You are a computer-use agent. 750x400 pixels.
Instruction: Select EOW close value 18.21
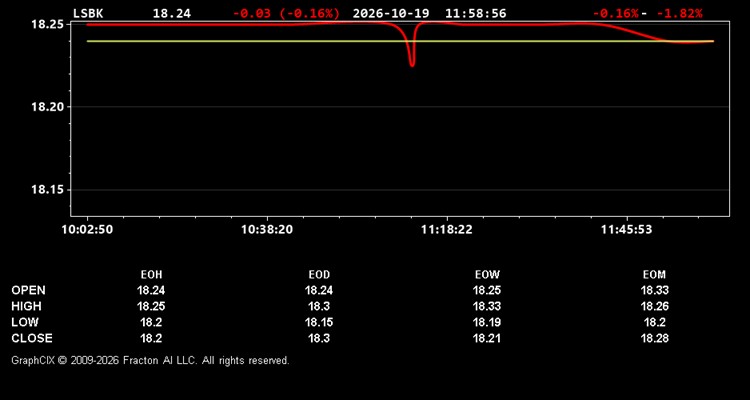(487, 338)
